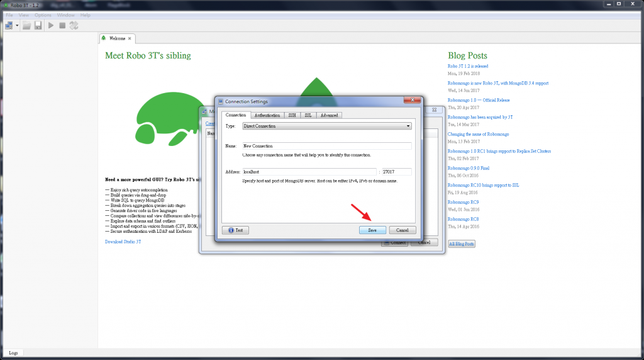Open the Type Direct Connection dropdown
644x360 pixels.
pos(327,126)
